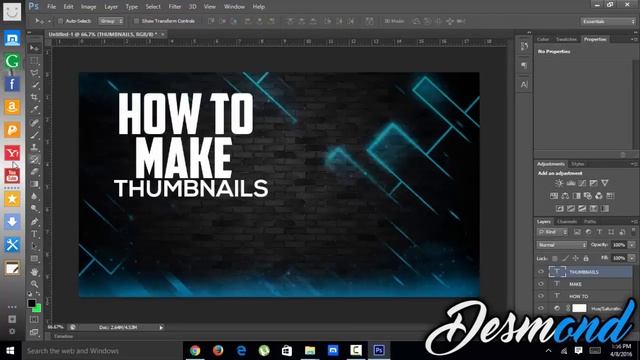The width and height of the screenshot is (640, 360).
Task: Open the History panel icon
Action: pos(524,47)
